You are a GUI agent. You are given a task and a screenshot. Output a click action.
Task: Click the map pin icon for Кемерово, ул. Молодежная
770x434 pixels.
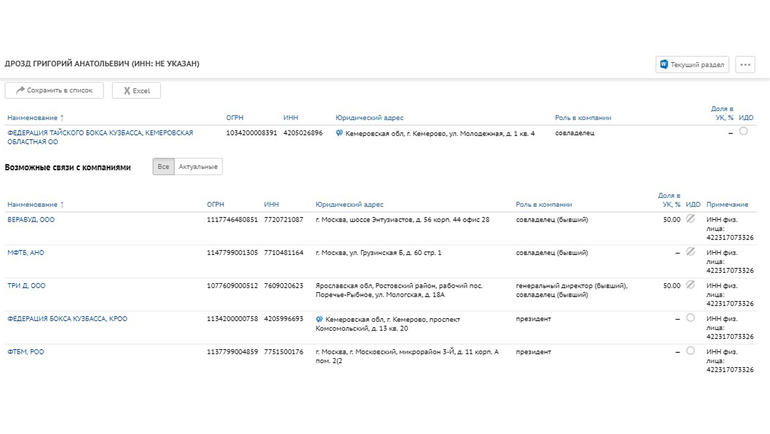339,133
